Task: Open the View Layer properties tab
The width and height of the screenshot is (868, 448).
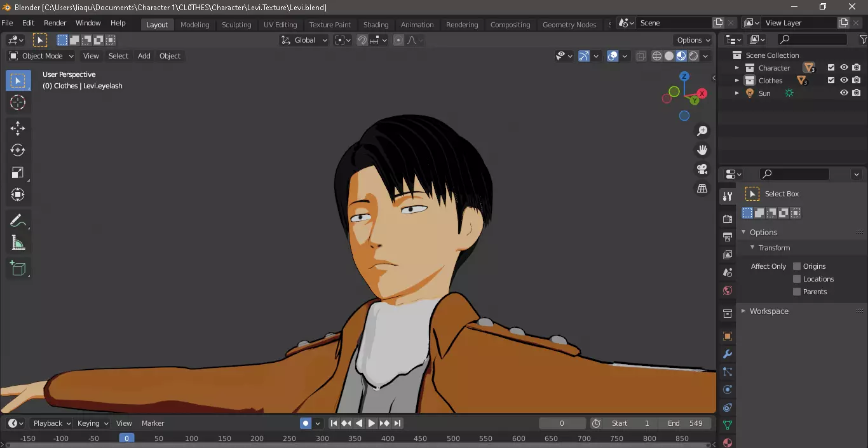Action: pyautogui.click(x=728, y=254)
